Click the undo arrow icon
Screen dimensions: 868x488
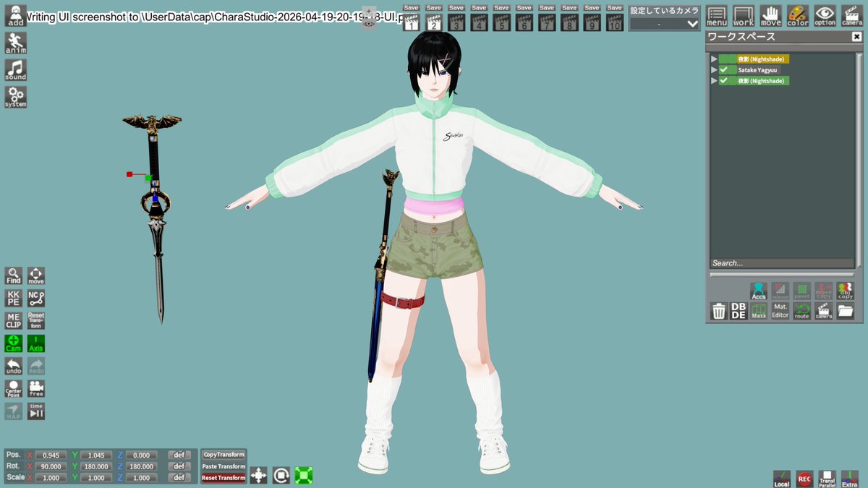(14, 366)
